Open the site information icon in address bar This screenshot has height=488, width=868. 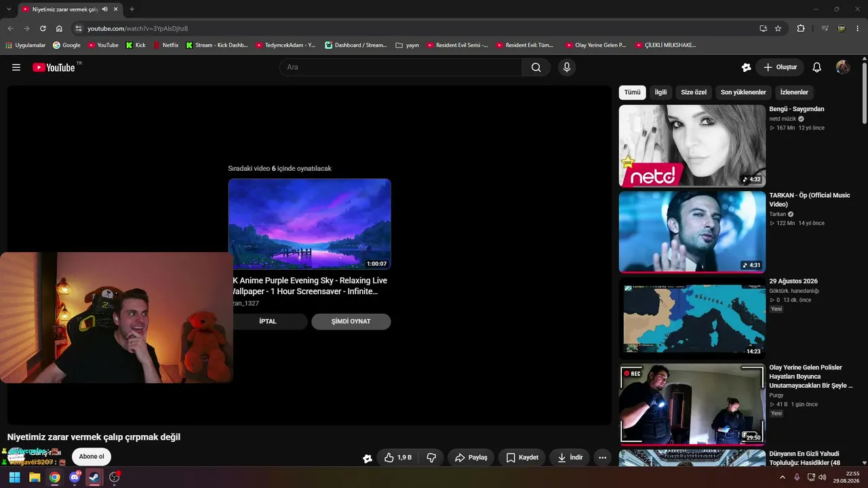(x=78, y=28)
